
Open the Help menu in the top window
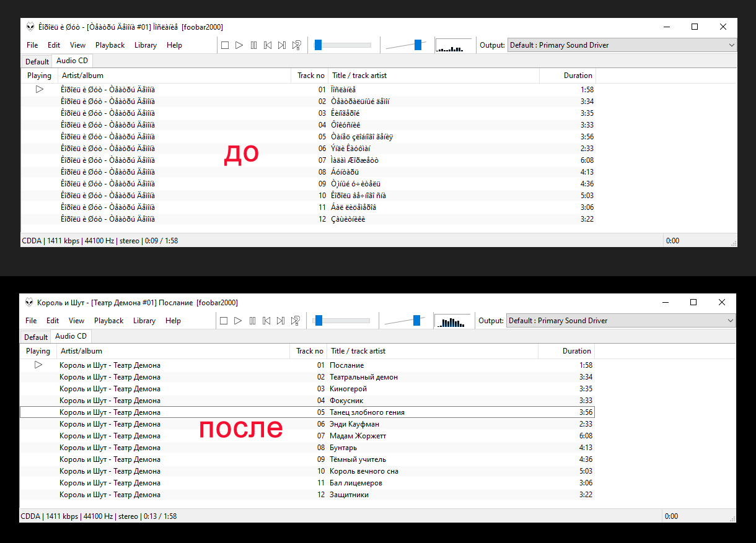pos(174,45)
